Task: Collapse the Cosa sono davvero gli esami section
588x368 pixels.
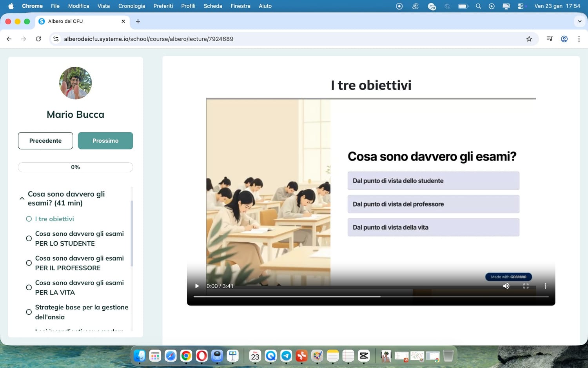Action: 22,199
